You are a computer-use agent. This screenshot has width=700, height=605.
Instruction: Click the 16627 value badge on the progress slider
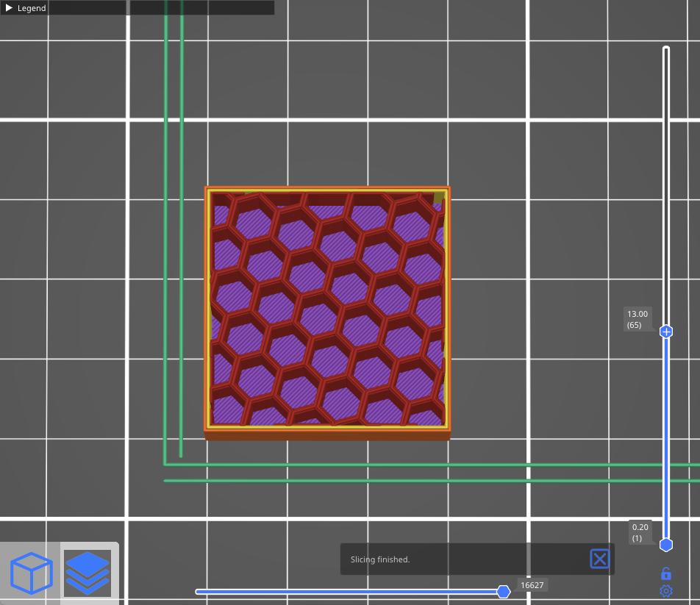click(531, 585)
